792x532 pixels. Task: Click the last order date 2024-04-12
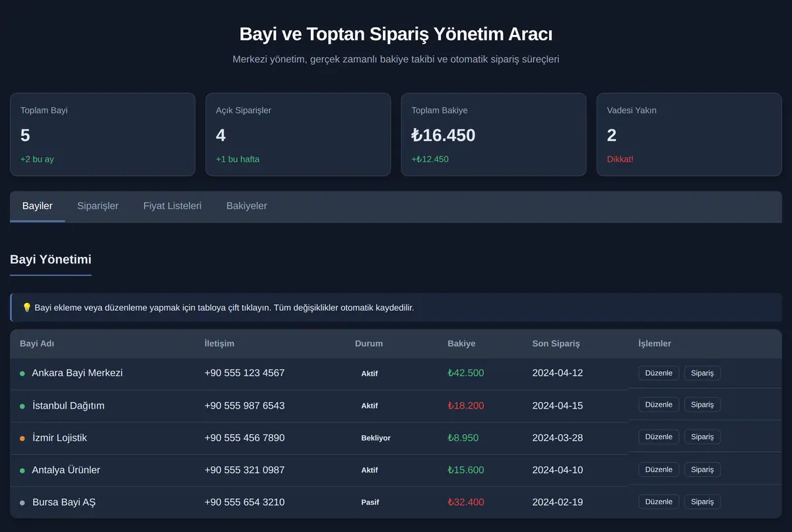[x=558, y=373]
